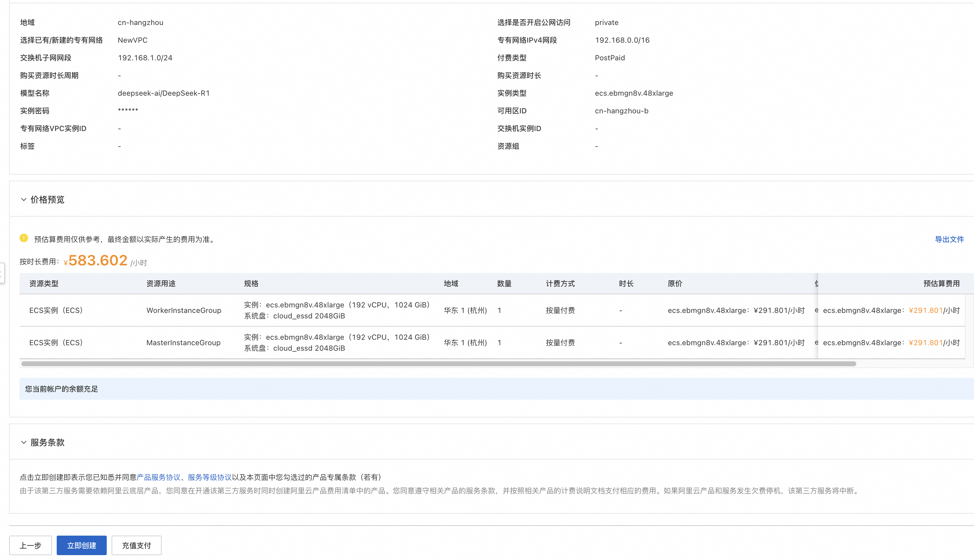Collapse the 价格预览 section chevron
This screenshot has width=974, height=560.
click(x=23, y=200)
